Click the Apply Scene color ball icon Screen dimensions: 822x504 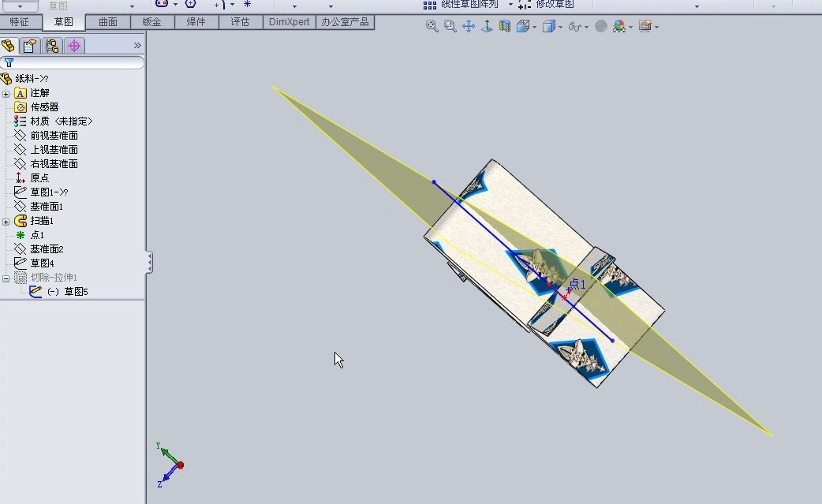[619, 26]
